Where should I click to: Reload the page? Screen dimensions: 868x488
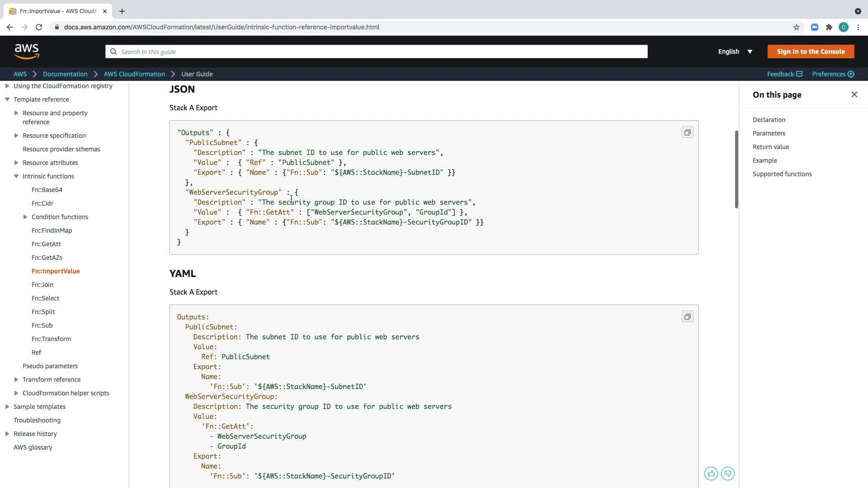(39, 27)
